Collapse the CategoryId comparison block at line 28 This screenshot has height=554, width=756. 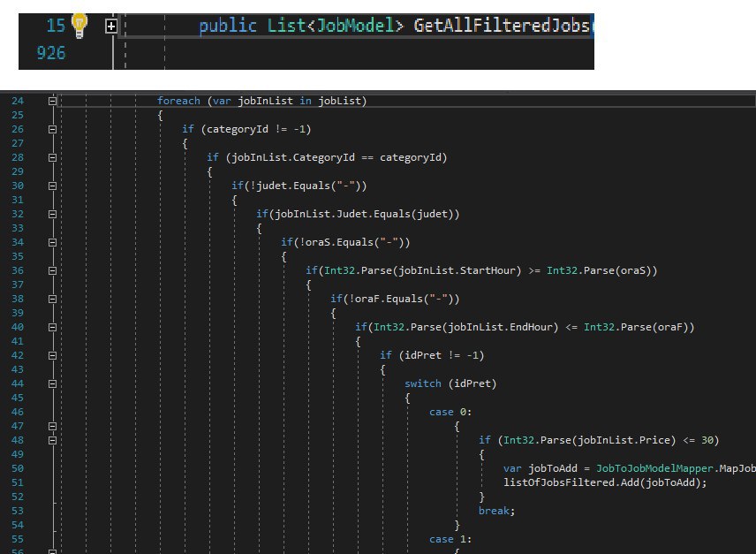[x=53, y=157]
